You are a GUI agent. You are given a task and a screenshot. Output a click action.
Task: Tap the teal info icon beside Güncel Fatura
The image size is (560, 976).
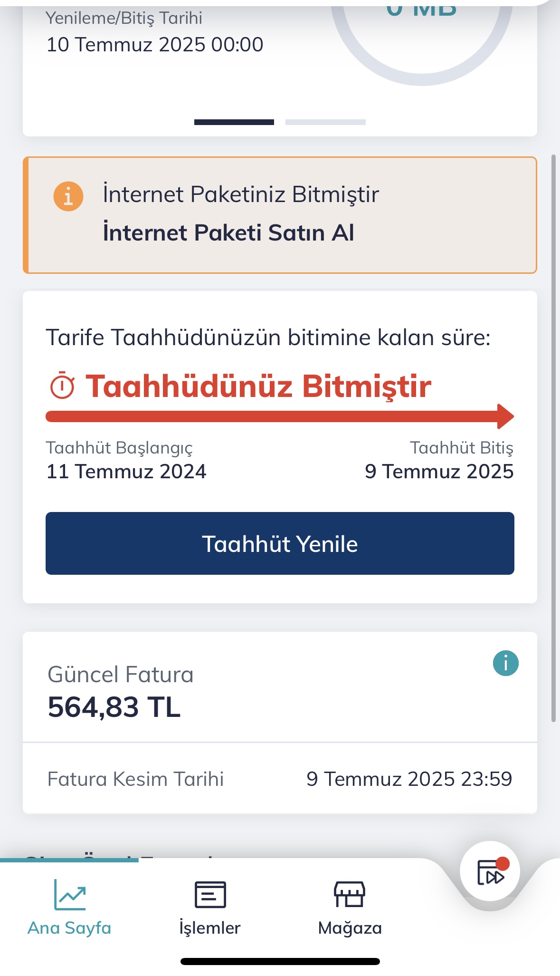(x=505, y=663)
